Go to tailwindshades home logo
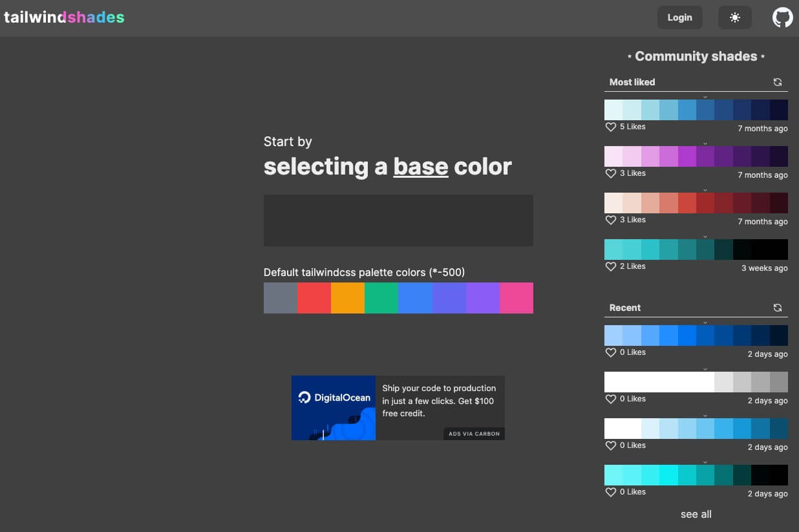Image resolution: width=799 pixels, height=532 pixels. [64, 17]
